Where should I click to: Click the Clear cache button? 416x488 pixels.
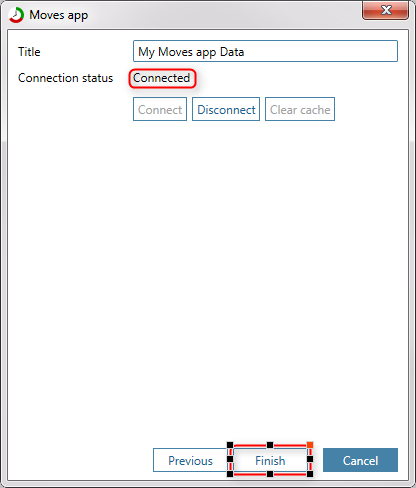click(x=300, y=109)
